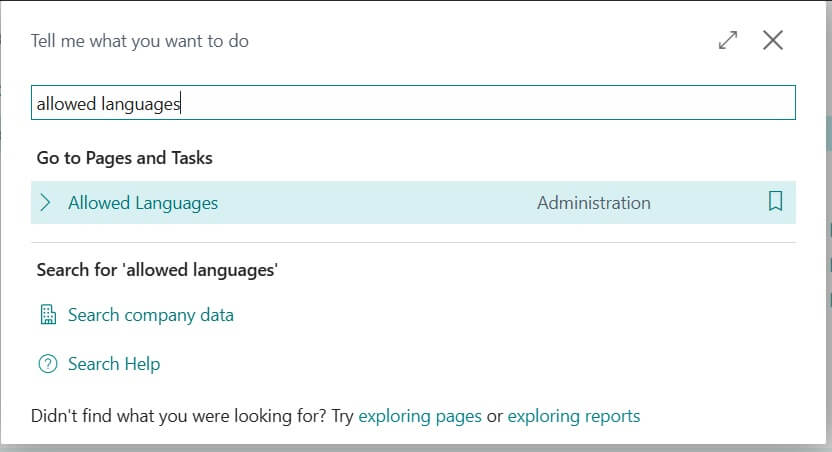Bookmark the Allowed Languages page
The height and width of the screenshot is (452, 832).
[775, 202]
